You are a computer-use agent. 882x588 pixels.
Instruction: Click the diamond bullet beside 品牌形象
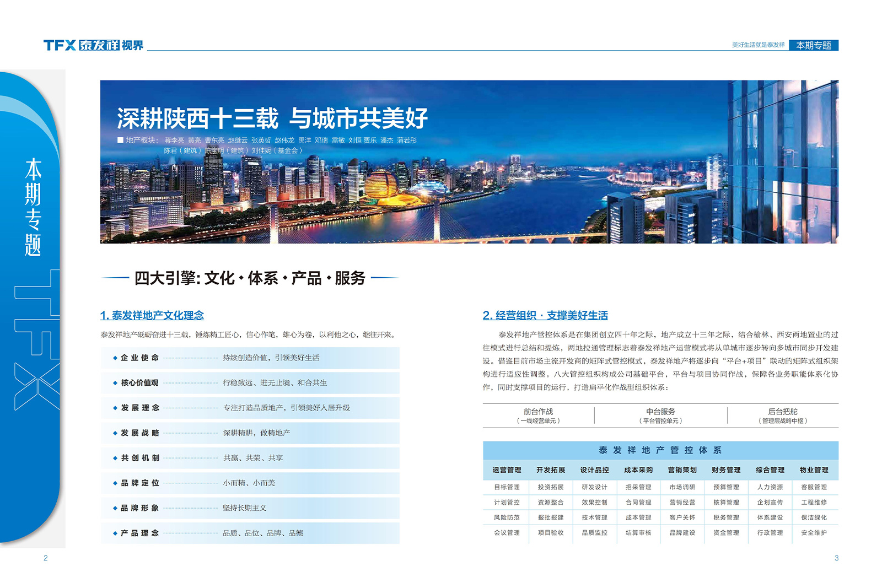(x=115, y=508)
